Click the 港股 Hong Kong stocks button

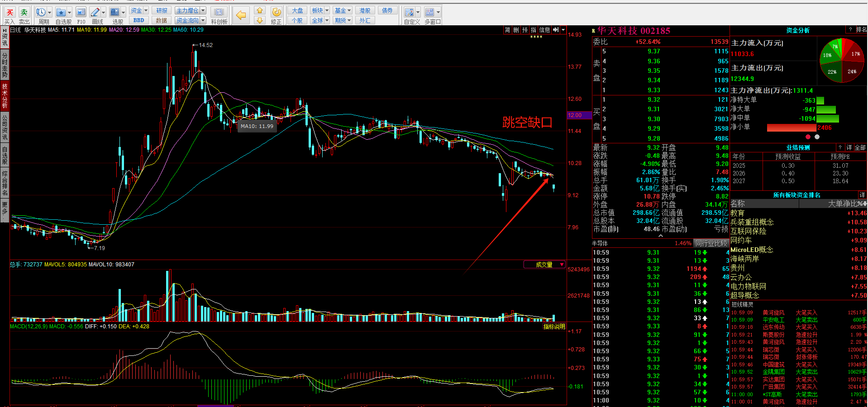click(x=365, y=10)
